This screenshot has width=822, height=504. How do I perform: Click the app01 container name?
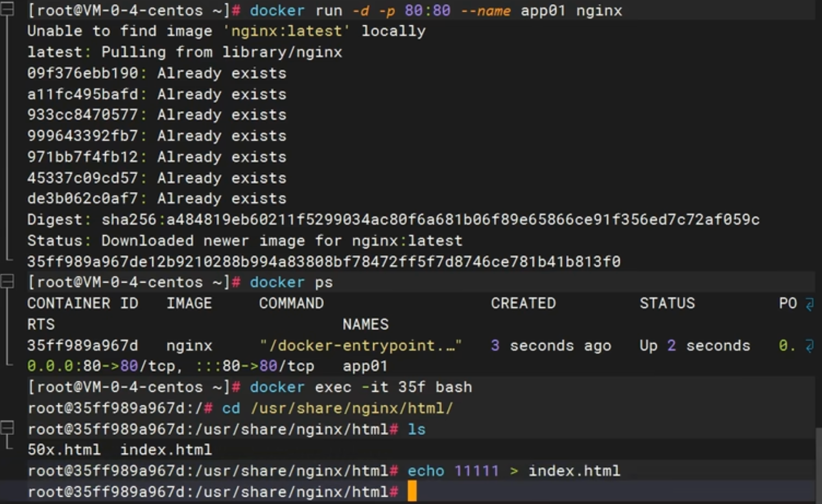tap(365, 366)
